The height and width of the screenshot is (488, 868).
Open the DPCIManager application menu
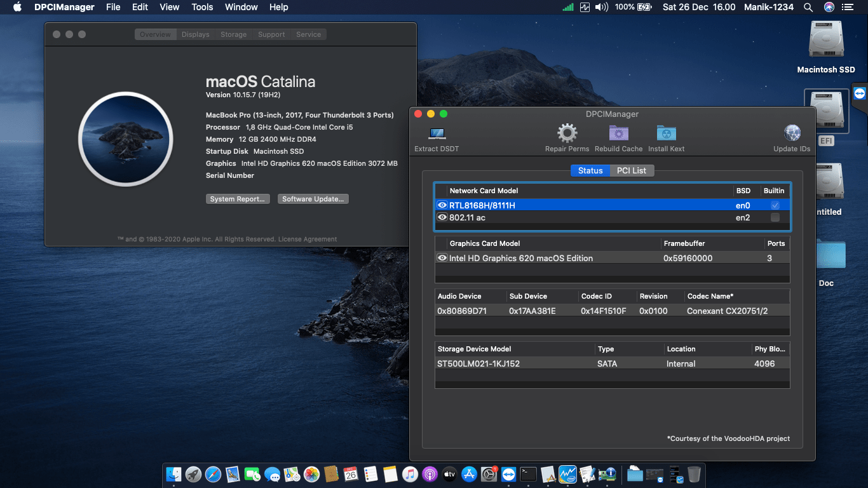click(64, 7)
